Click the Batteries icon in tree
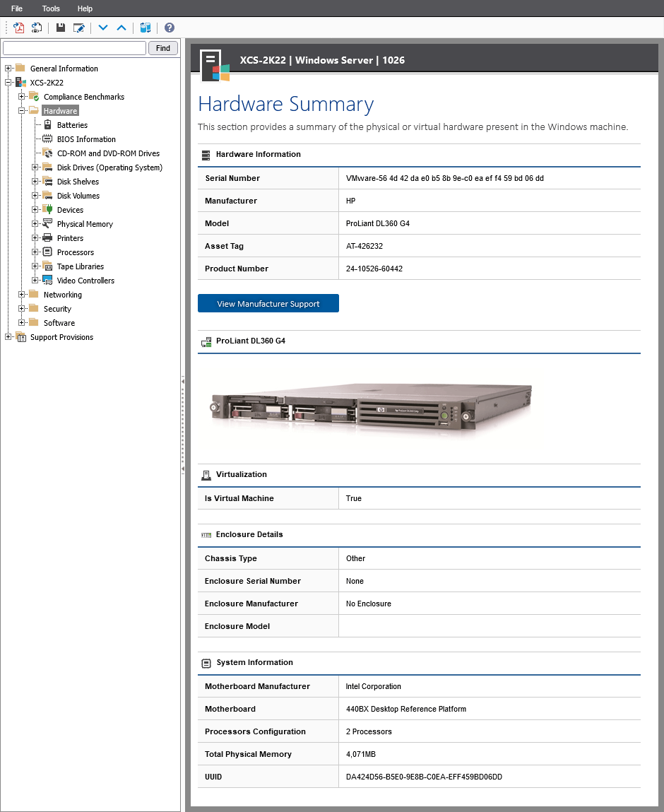The height and width of the screenshot is (812, 664). tap(47, 125)
